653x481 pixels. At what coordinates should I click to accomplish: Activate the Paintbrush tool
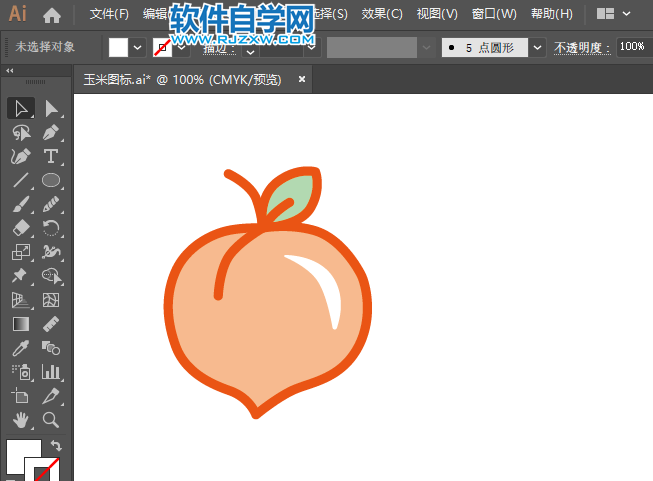pyautogui.click(x=21, y=204)
